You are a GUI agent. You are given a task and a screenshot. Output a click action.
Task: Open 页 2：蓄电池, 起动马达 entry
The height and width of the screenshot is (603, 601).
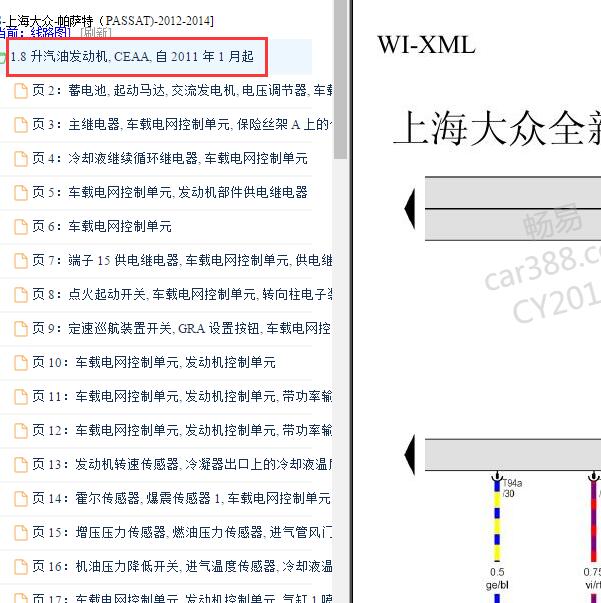[182, 91]
